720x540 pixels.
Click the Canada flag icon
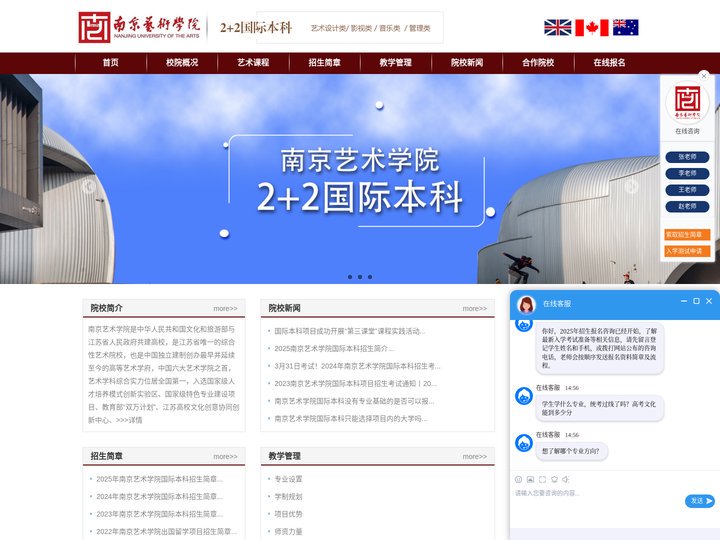[591, 28]
